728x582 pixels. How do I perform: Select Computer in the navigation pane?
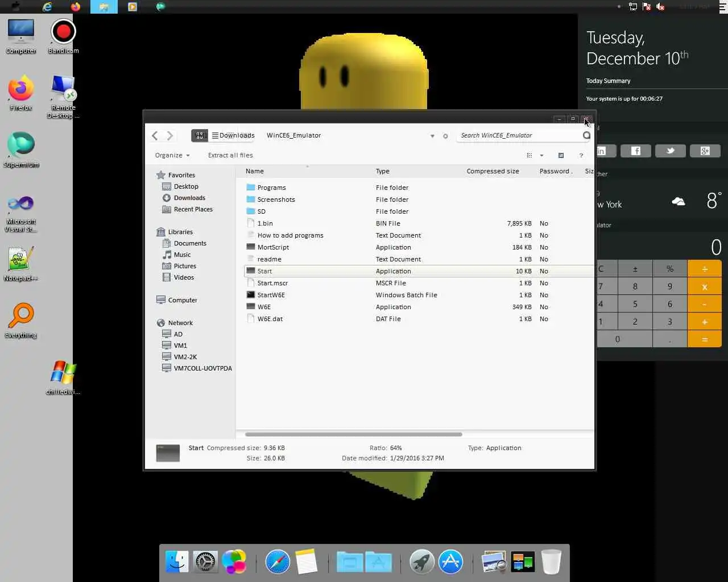183,300
